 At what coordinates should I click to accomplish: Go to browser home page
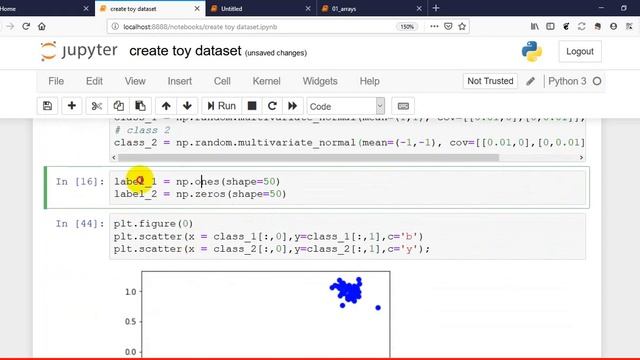pyautogui.click(x=42, y=27)
